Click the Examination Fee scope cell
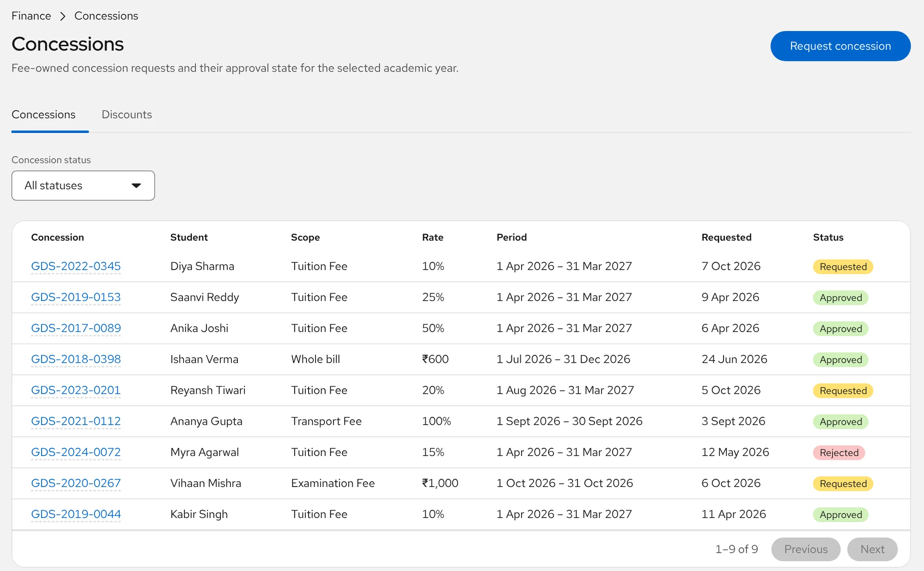924x571 pixels. pos(333,483)
